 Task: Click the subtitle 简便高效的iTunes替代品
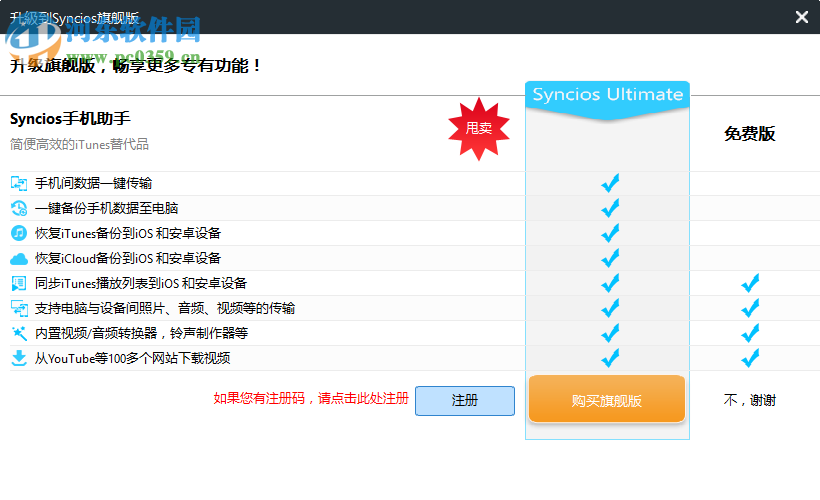(79, 144)
